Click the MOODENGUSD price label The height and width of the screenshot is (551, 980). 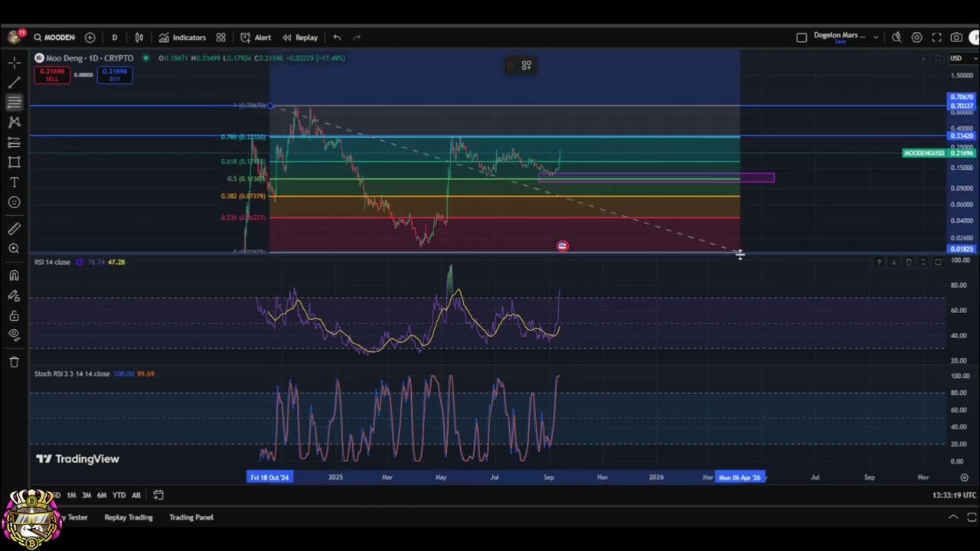(924, 153)
